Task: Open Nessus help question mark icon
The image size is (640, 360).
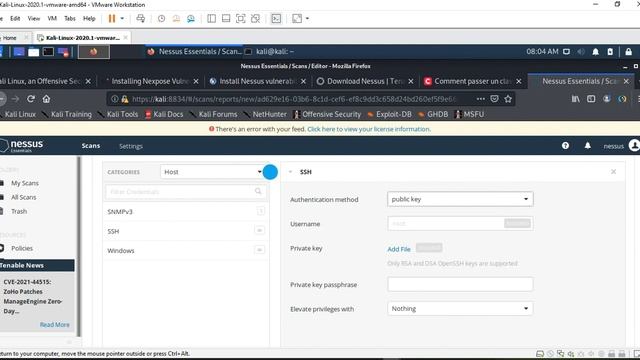Action: (x=565, y=146)
